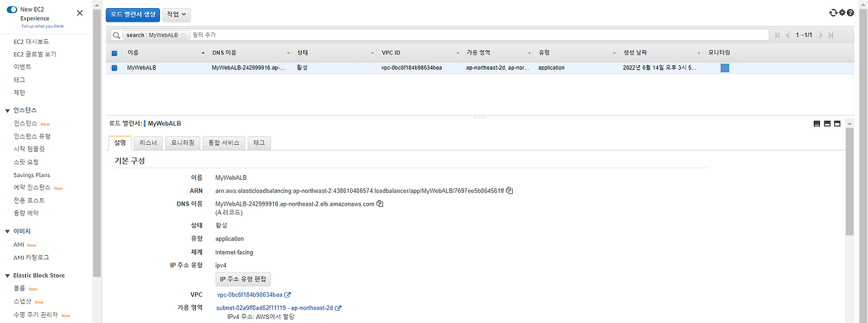The image size is (868, 323).
Task: Go to 이벤트 in sidebar
Action: pyautogui.click(x=22, y=67)
